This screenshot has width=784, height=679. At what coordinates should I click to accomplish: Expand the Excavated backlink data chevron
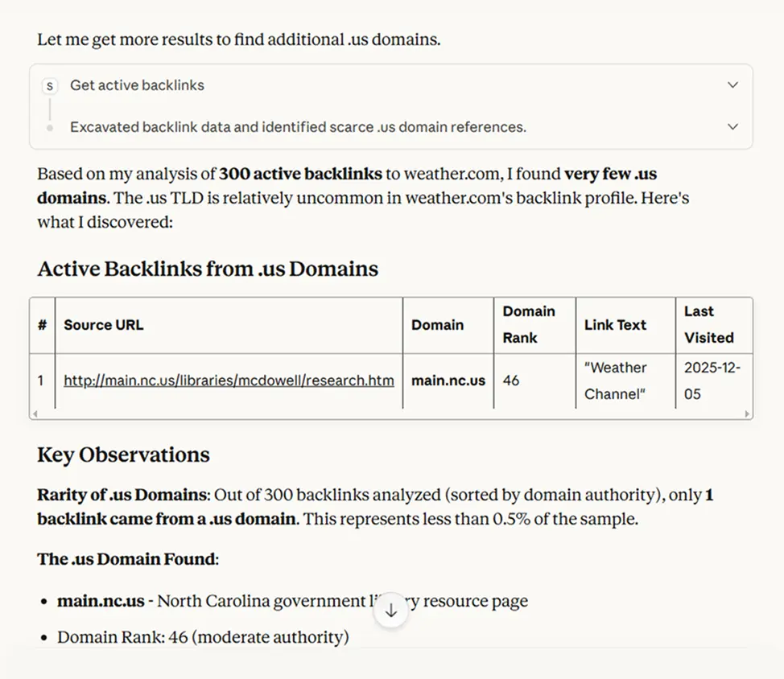(732, 127)
